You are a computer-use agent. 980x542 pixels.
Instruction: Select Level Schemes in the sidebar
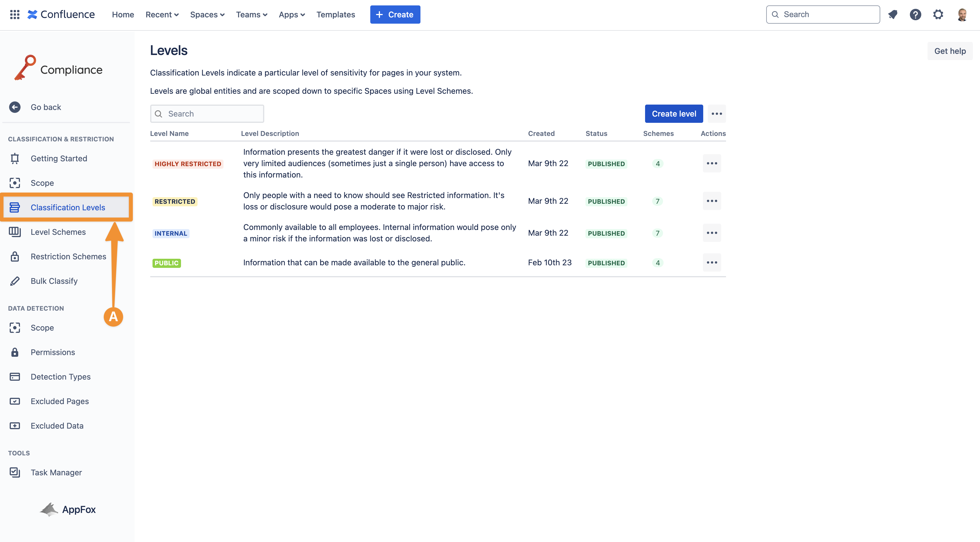tap(58, 232)
